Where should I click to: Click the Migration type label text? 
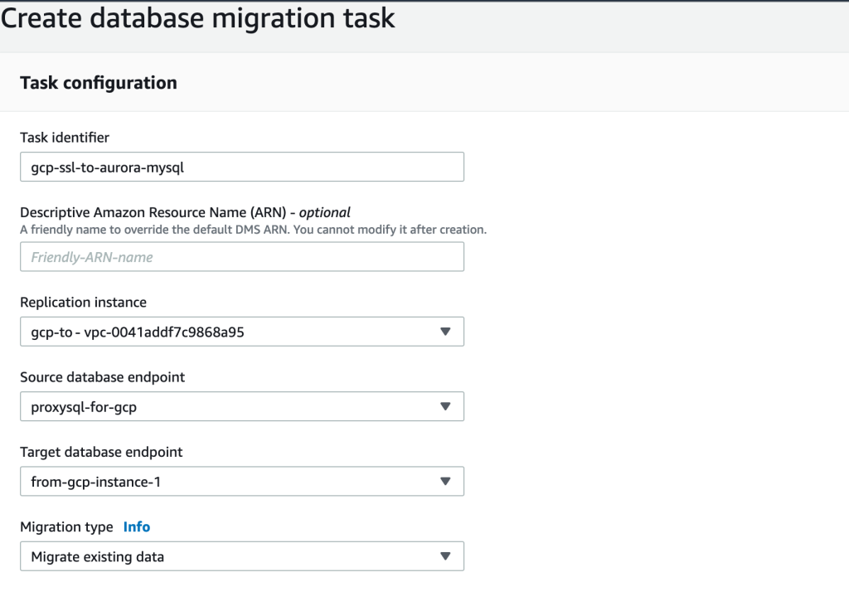click(x=66, y=526)
